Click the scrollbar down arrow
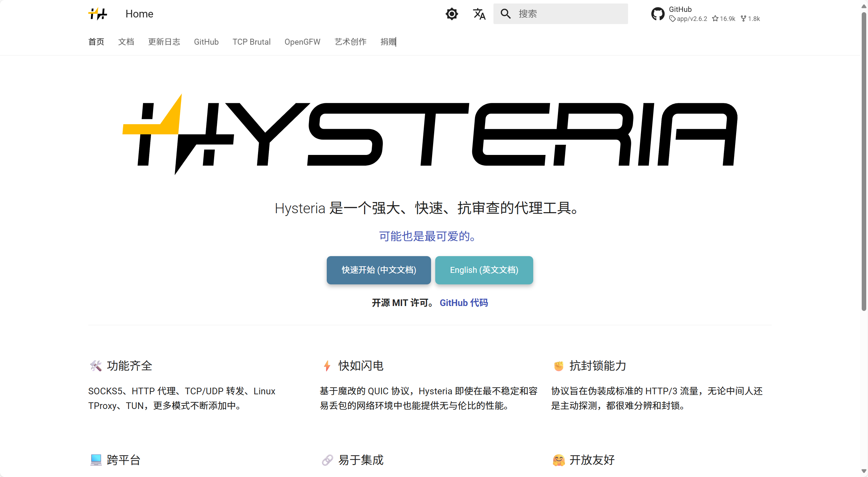 point(864,471)
